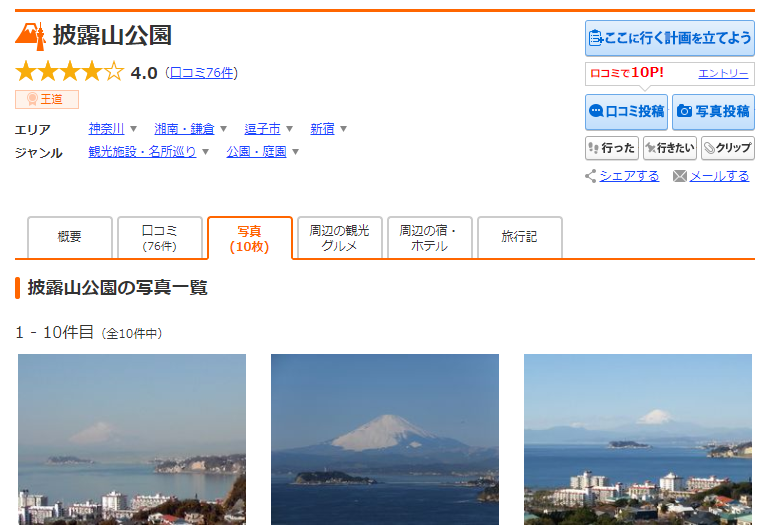Expand the 観光施設・名所巡り genre arrow

pos(205,152)
